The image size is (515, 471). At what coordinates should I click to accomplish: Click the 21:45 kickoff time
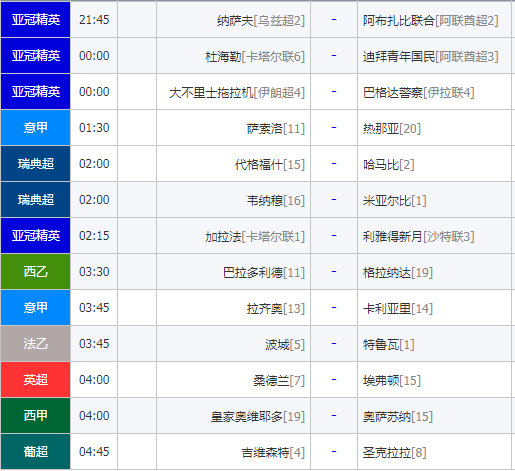coord(94,20)
